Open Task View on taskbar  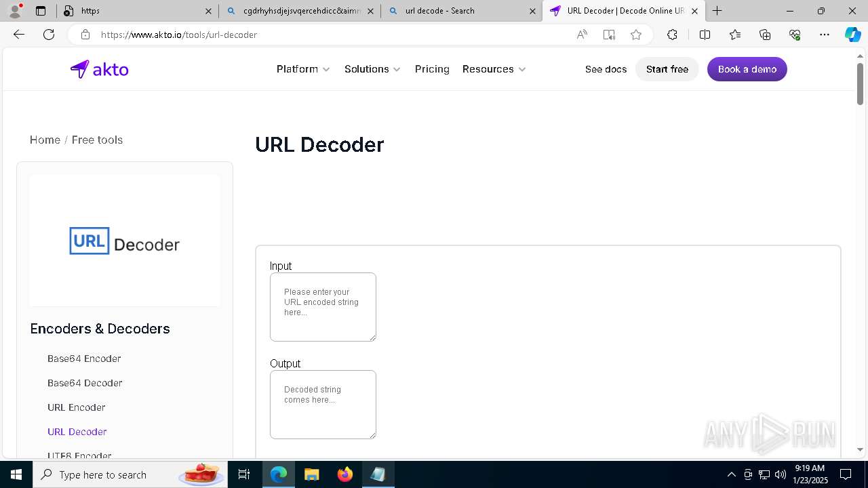(x=245, y=474)
